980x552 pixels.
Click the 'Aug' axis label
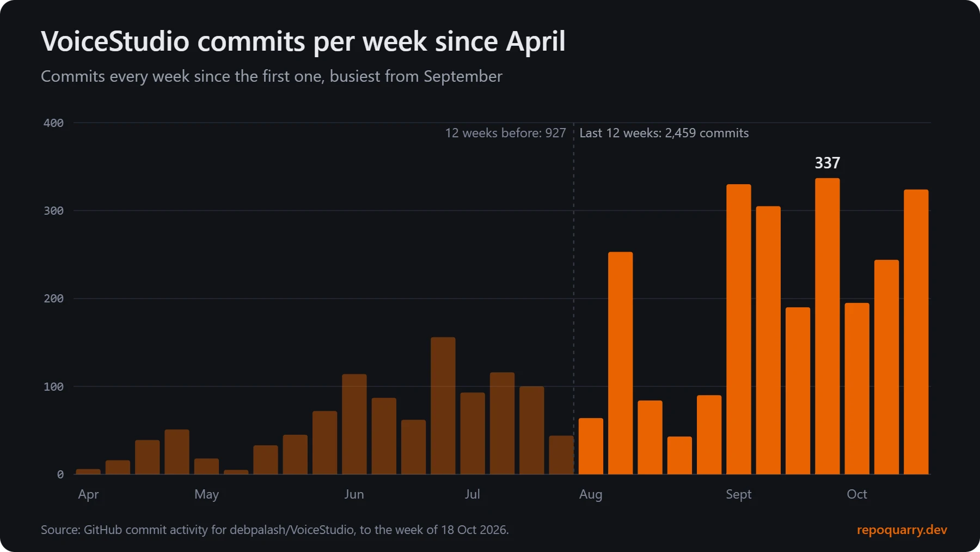pyautogui.click(x=591, y=494)
